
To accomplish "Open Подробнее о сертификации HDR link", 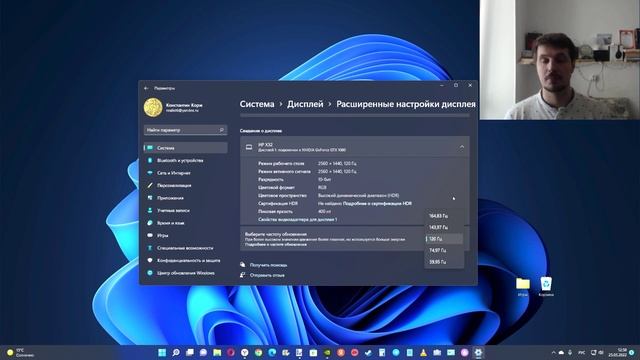I will point(377,203).
